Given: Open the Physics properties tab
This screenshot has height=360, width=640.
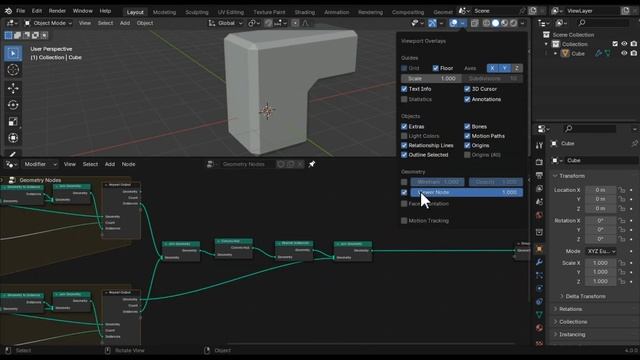Looking at the screenshot, I should (539, 288).
